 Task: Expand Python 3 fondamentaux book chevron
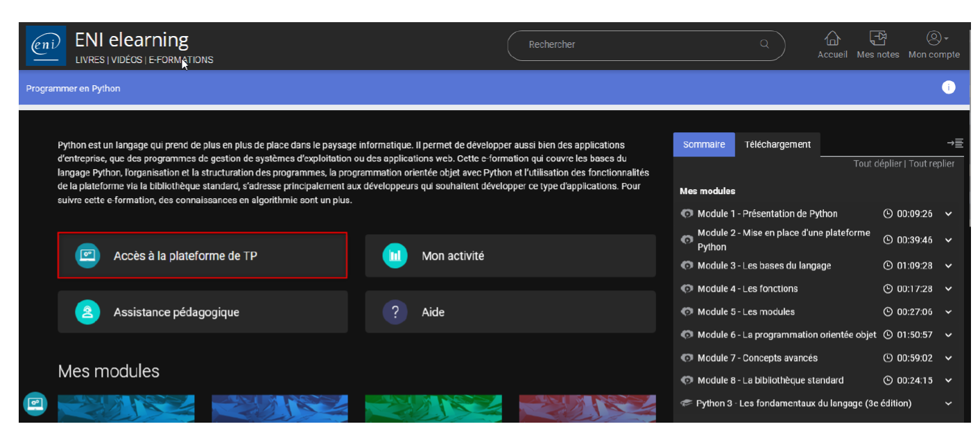948,404
